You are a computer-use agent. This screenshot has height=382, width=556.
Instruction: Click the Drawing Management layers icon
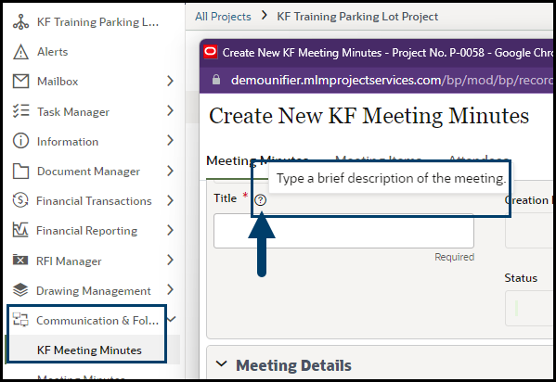coord(20,290)
